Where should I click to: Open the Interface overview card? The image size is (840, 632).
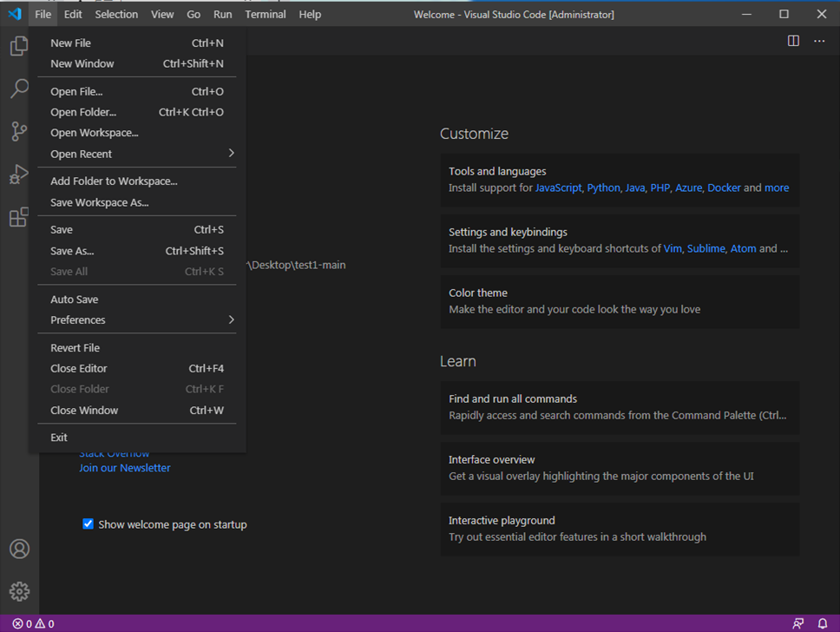click(620, 468)
